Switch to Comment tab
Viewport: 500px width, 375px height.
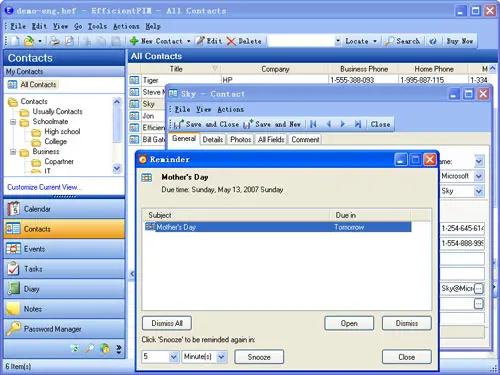[305, 139]
